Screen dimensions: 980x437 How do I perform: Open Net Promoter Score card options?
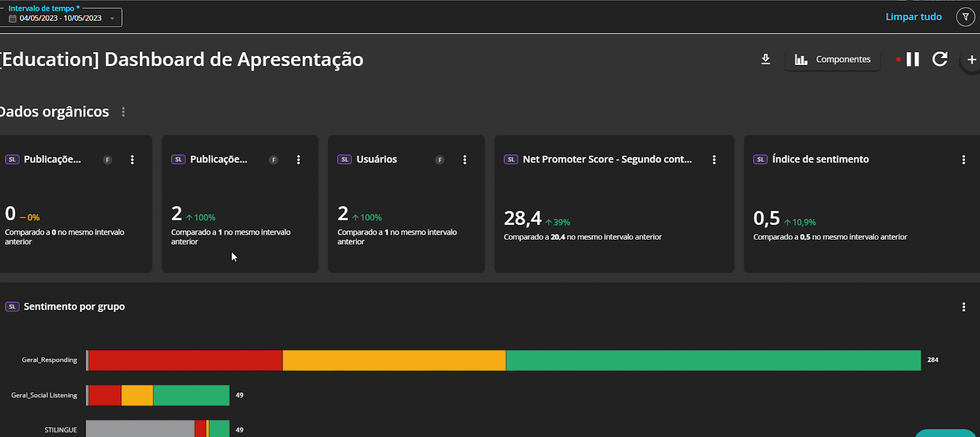coord(714,160)
